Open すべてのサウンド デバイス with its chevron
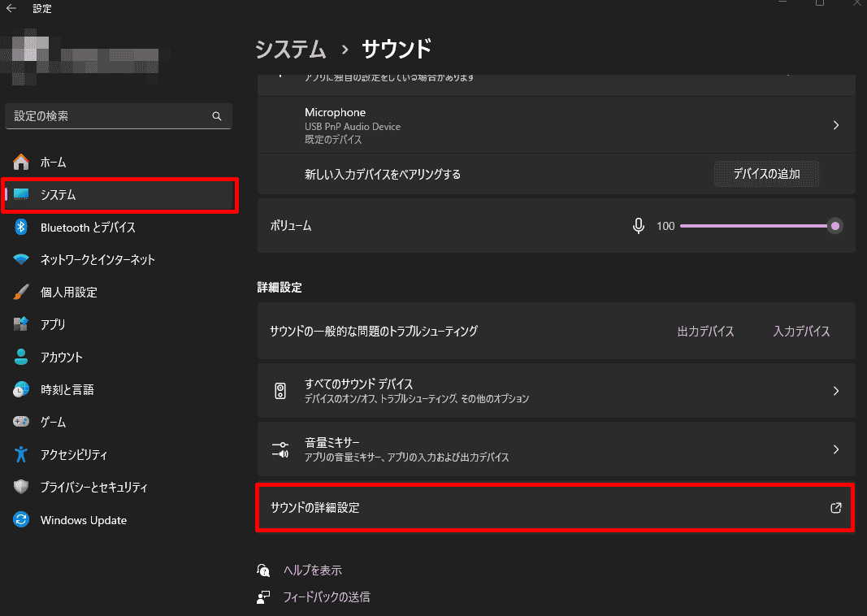The height and width of the screenshot is (616, 867). point(835,391)
